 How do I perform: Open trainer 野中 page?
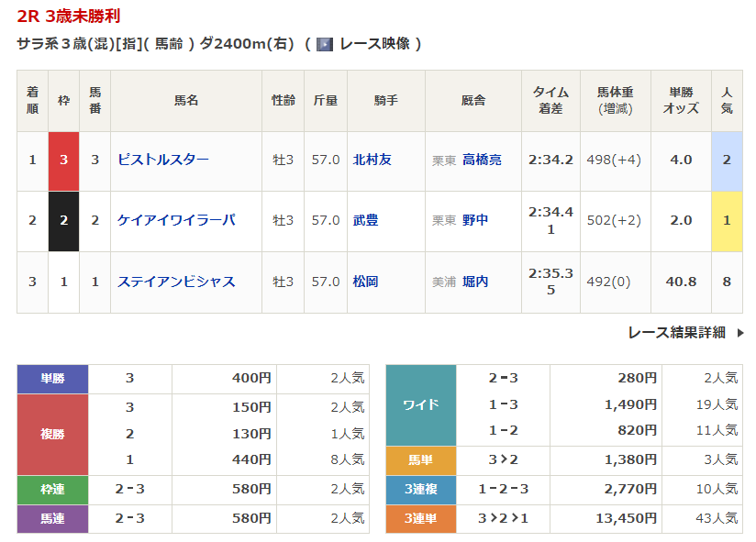(x=475, y=220)
